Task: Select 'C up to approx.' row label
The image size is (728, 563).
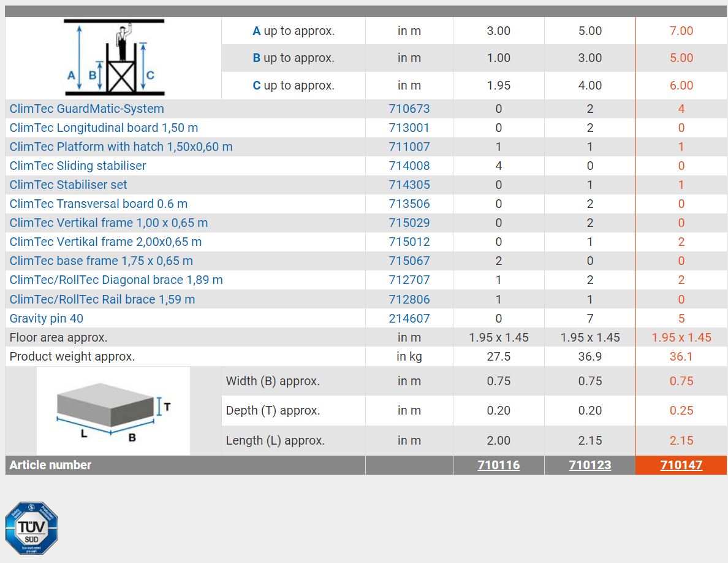Action: (x=294, y=85)
